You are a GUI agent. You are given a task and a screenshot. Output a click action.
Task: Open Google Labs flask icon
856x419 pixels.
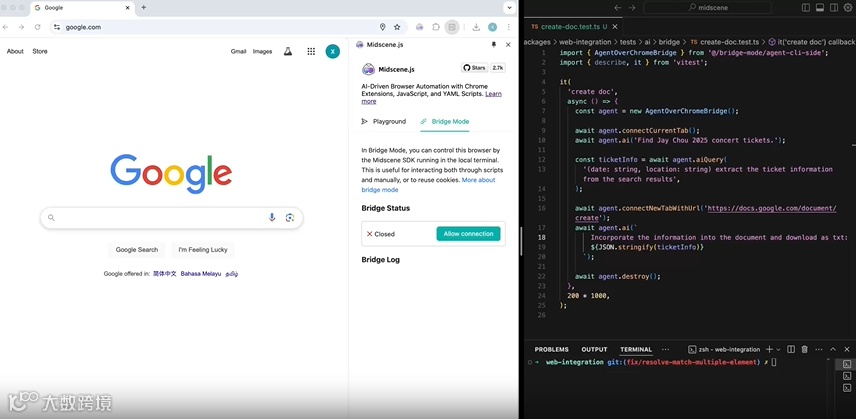coord(288,51)
